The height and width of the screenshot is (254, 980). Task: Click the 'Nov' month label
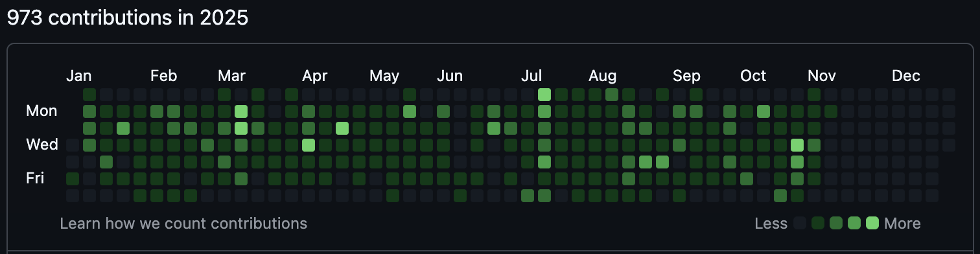point(822,76)
